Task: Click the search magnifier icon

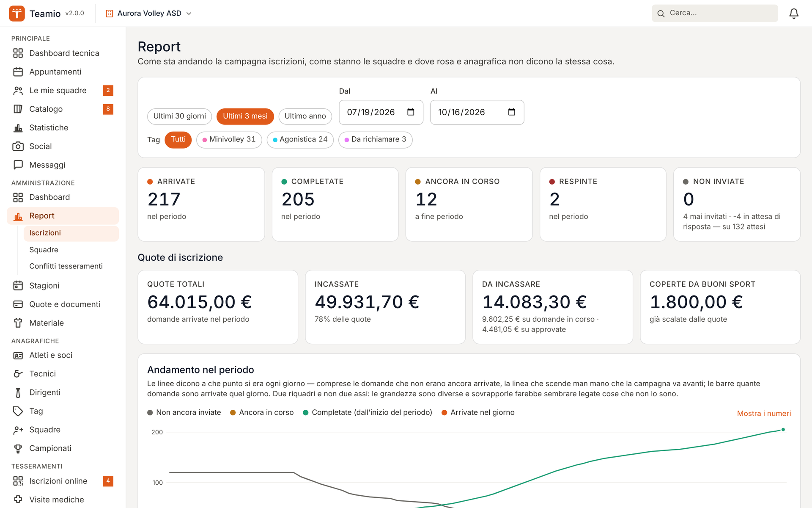Action: (x=661, y=14)
